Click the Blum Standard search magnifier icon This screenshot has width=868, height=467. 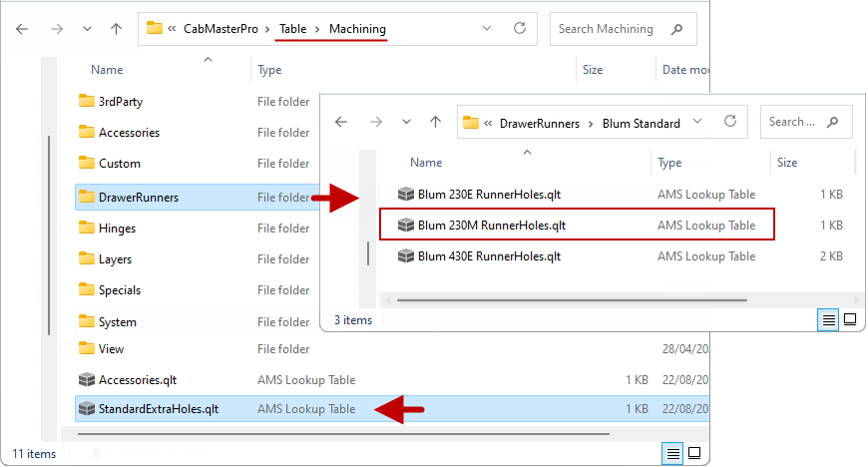tap(832, 122)
